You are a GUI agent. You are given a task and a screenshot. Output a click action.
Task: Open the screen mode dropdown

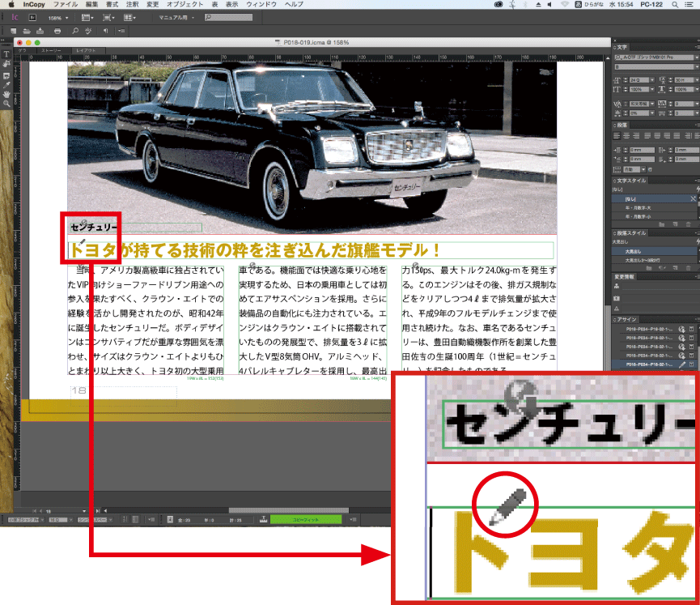tap(108, 18)
